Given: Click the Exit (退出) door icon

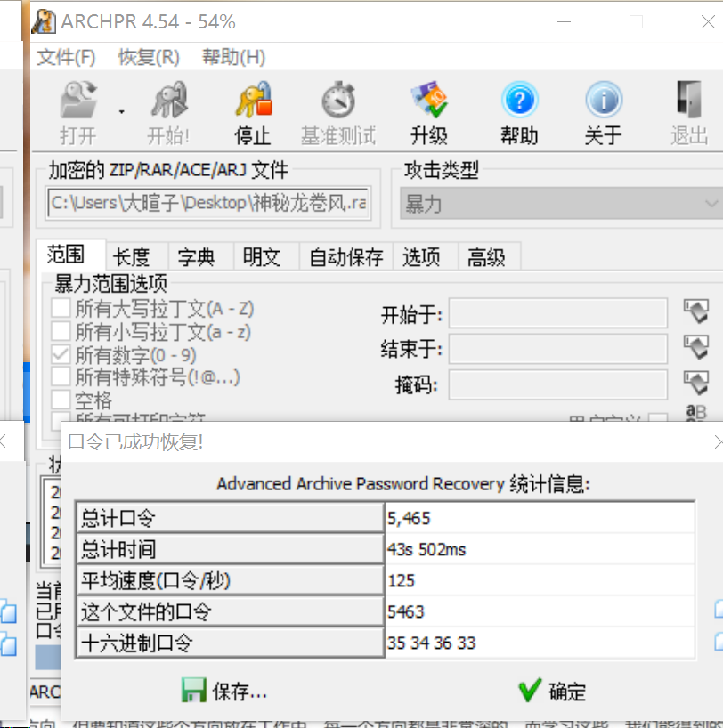Looking at the screenshot, I should point(689,100).
